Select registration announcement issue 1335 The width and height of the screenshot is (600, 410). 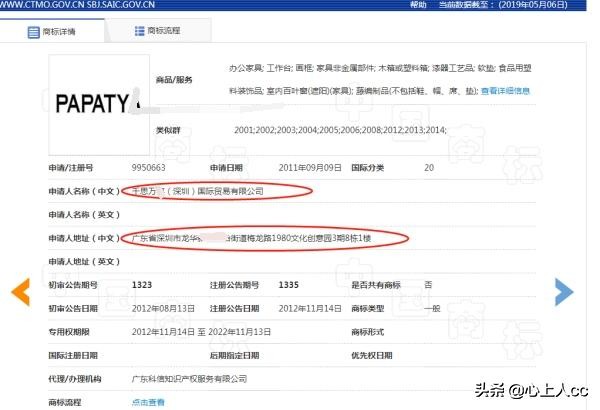pos(289,285)
